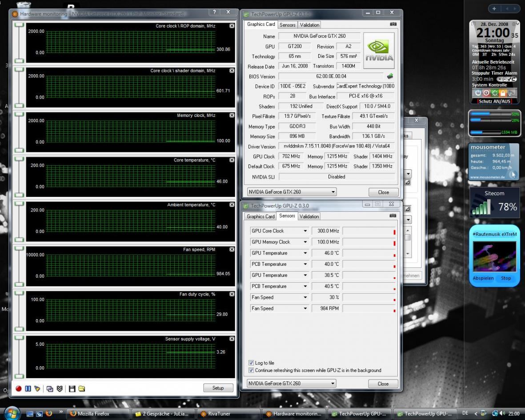Click the camera screenshot icon in Graphics Card window
The image size is (525, 420).
click(x=393, y=24)
